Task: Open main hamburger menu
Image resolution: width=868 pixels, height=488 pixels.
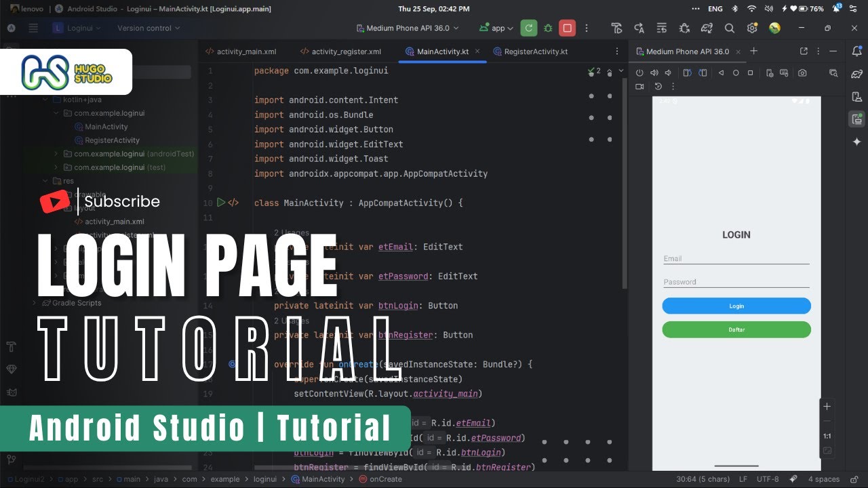Action: tap(33, 28)
